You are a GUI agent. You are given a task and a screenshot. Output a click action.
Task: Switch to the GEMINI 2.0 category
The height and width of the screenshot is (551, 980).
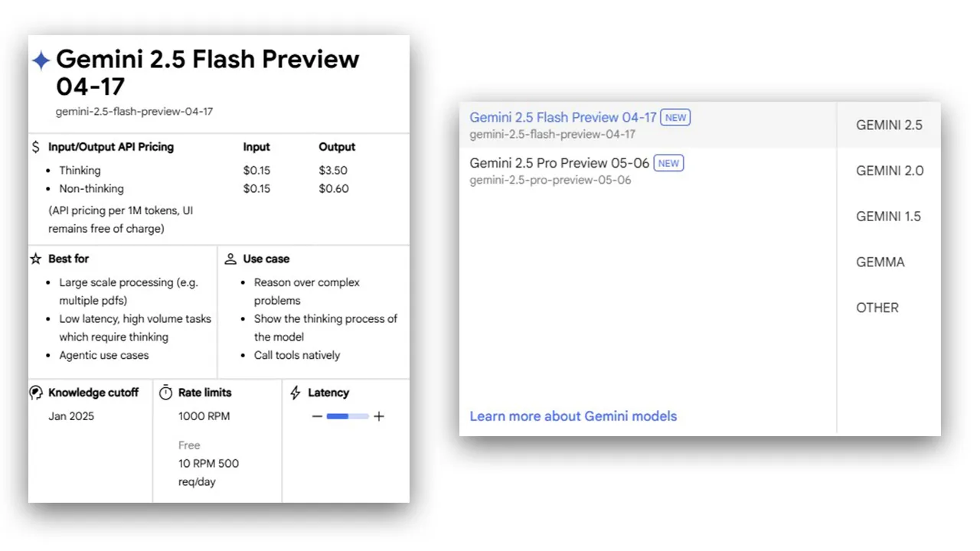coord(889,171)
